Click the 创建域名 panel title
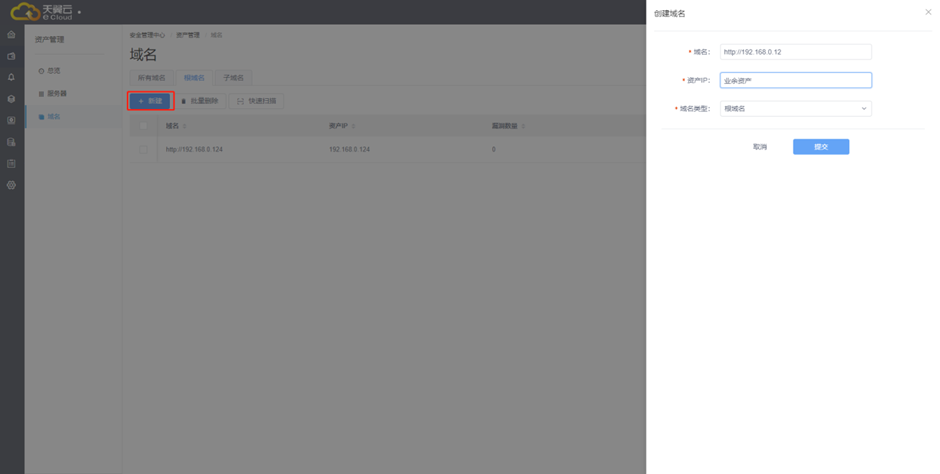 click(670, 13)
